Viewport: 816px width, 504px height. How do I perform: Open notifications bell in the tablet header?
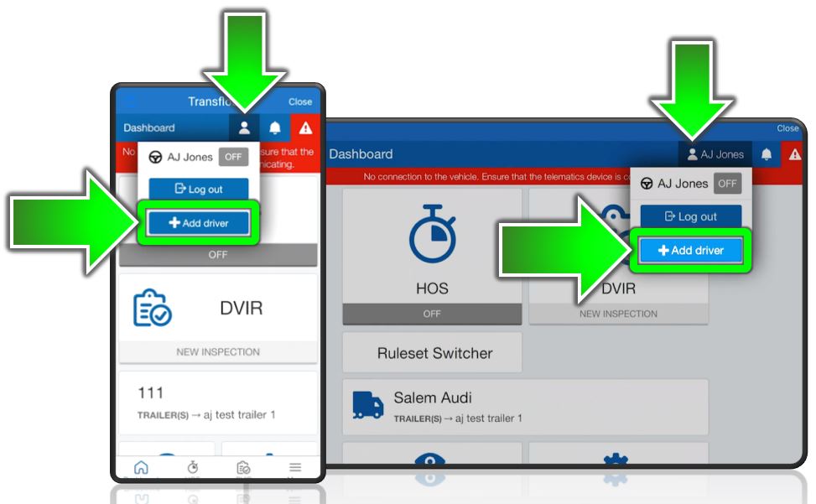click(766, 154)
